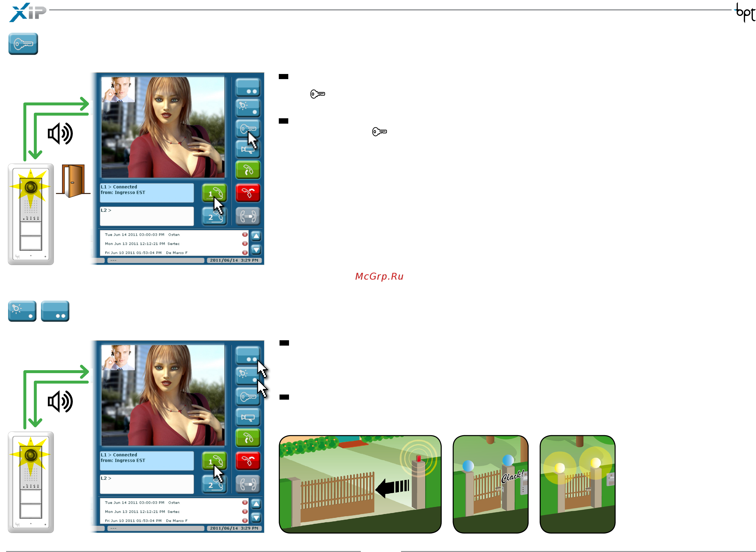Viewport: 756px width, 552px height.
Task: Select the 'L1 > Connected' field in the upper screenshot
Action: coord(147,193)
